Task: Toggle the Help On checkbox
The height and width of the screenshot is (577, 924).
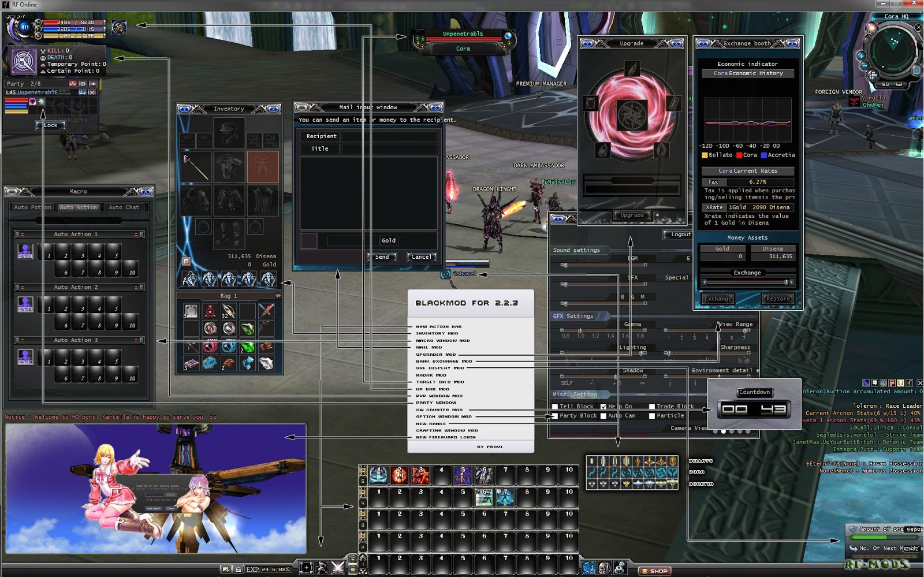Action: click(x=603, y=407)
